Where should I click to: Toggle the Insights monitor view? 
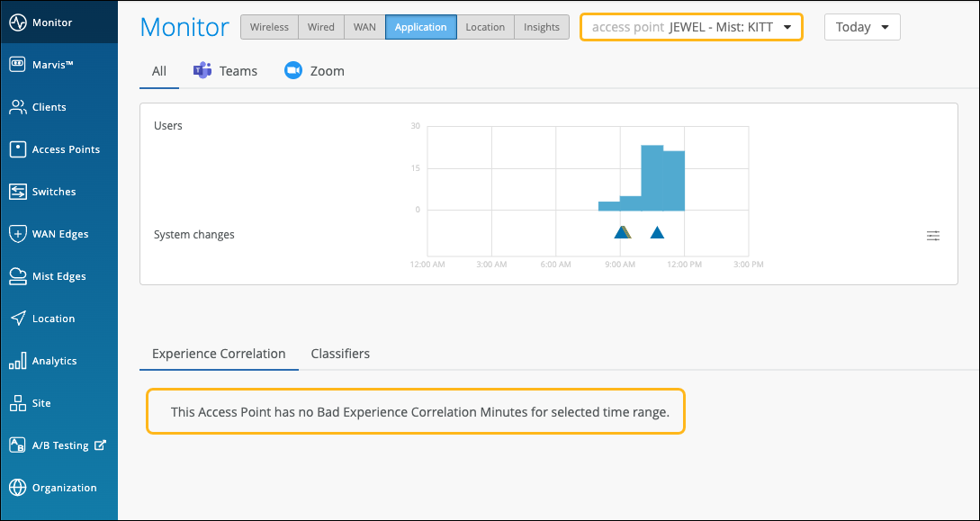[541, 27]
